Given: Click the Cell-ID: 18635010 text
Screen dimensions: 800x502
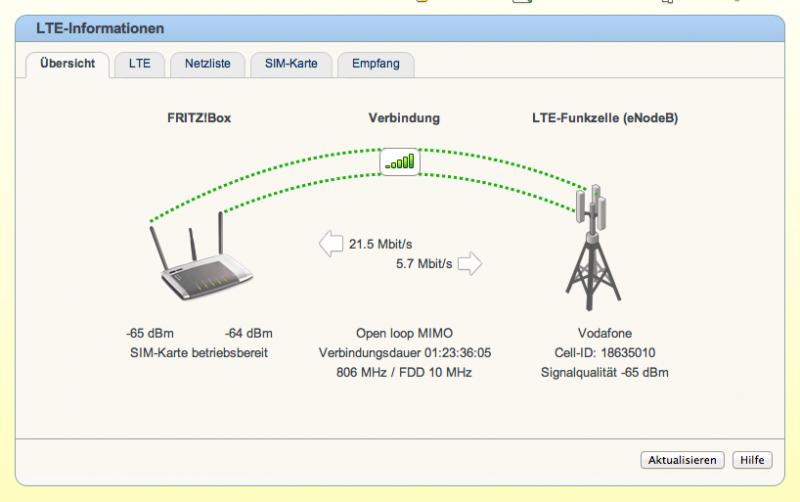Looking at the screenshot, I should click(x=605, y=353).
